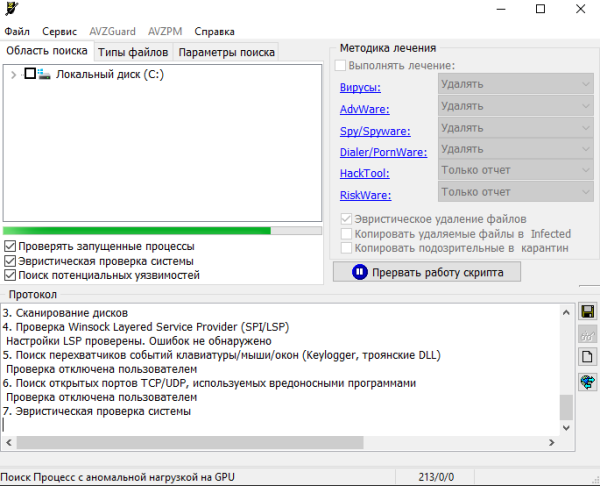
Task: Click the protocol horizontal scrollbar thumb
Action: click(x=190, y=443)
